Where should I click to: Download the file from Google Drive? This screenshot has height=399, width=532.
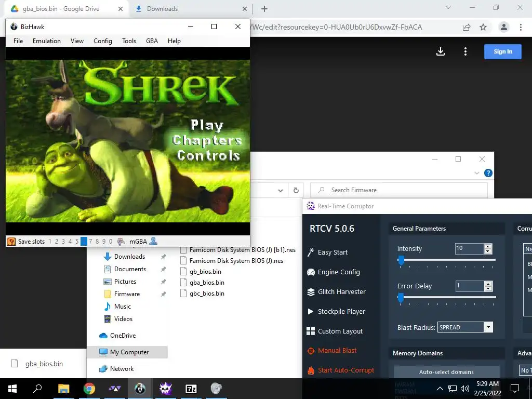click(x=441, y=51)
